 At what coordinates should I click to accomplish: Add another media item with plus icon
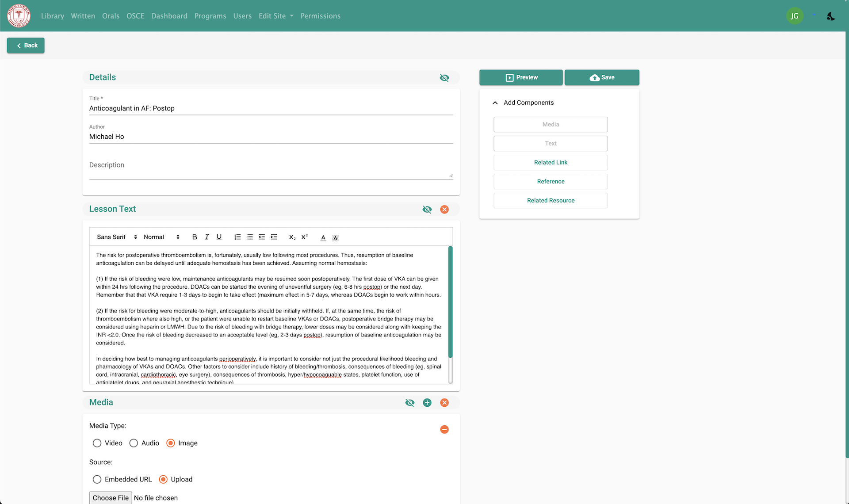(427, 403)
